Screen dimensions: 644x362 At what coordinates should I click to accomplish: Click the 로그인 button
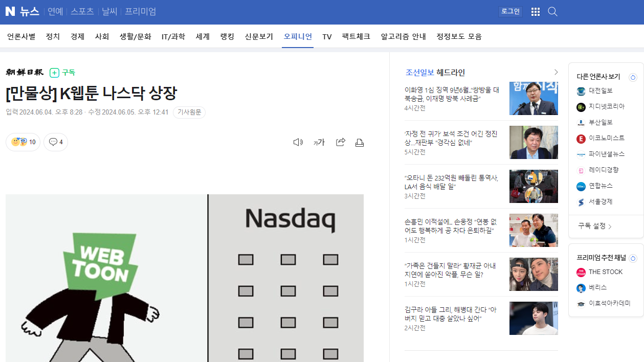pyautogui.click(x=510, y=11)
